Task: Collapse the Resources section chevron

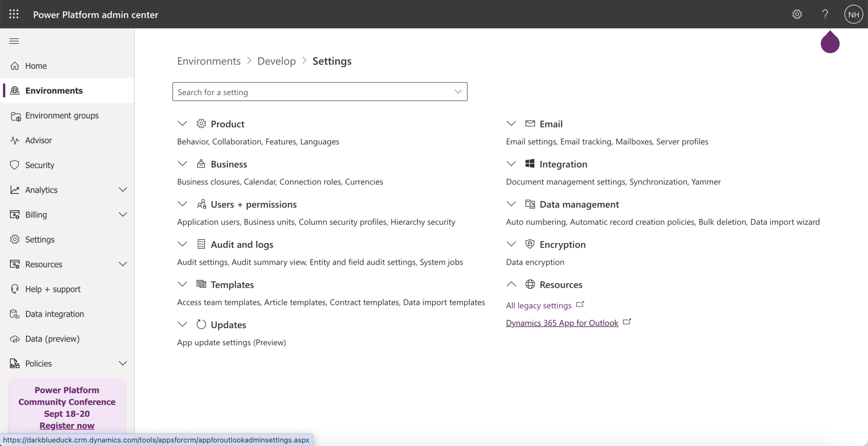Action: [511, 284]
